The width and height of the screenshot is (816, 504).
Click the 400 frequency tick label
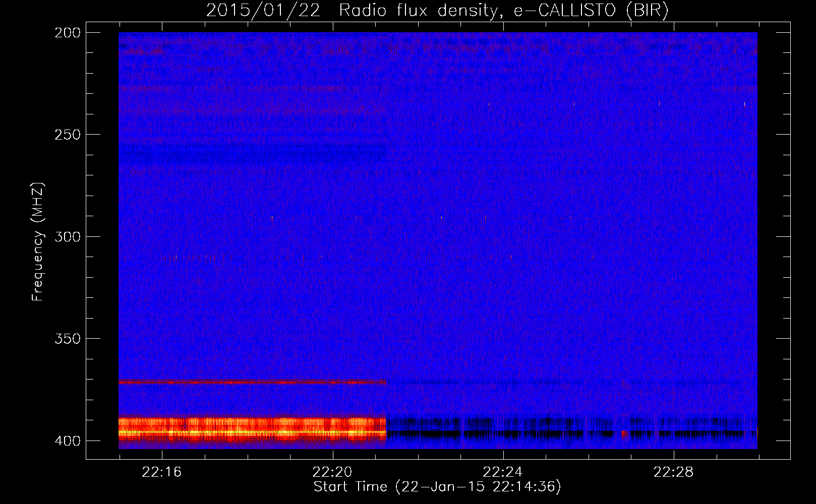[68, 440]
